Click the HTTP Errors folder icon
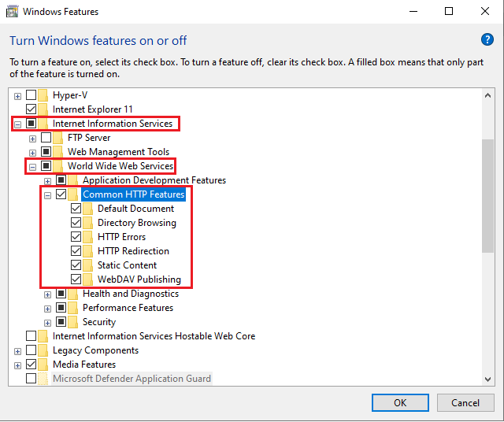This screenshot has height=422, width=504. (87, 237)
